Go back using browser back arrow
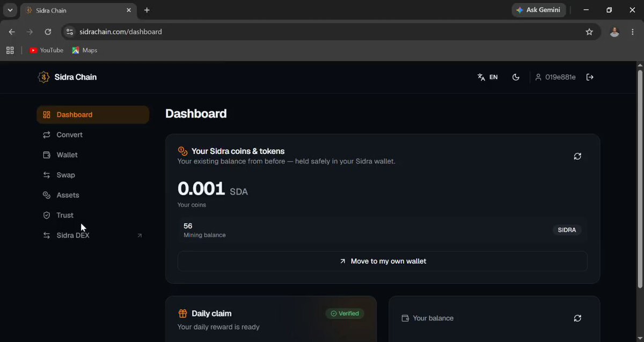The image size is (644, 342). (12, 32)
